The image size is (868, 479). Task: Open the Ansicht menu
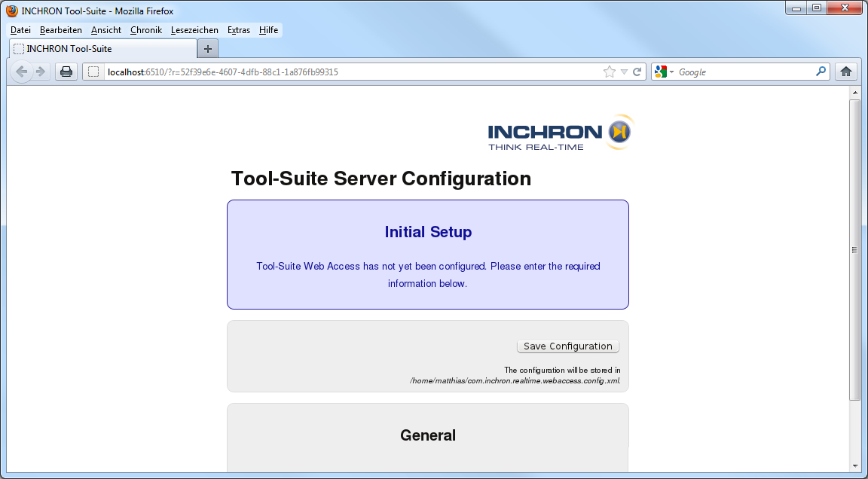[105, 30]
